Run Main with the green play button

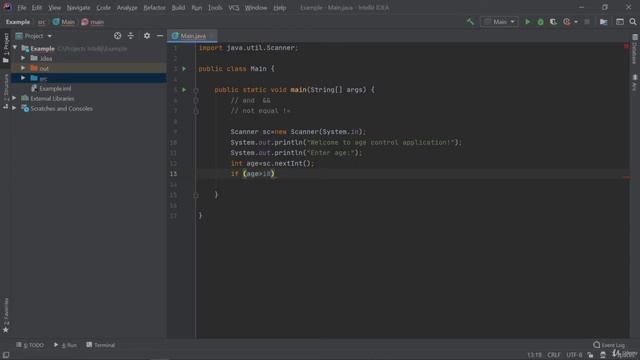pyautogui.click(x=527, y=22)
